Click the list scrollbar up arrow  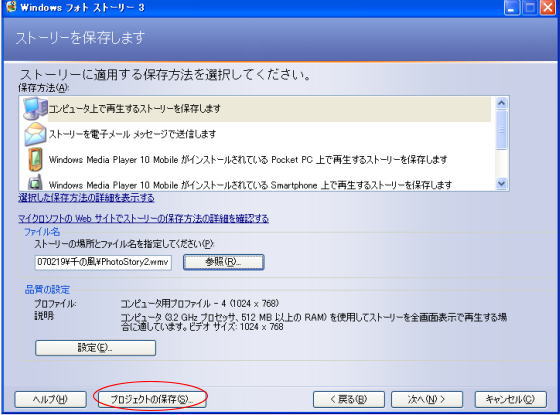[501, 104]
